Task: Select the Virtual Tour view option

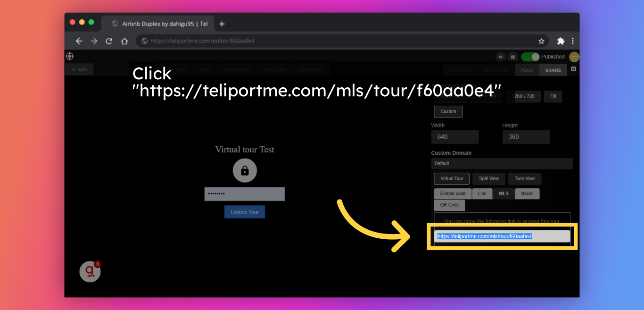Action: [x=452, y=178]
